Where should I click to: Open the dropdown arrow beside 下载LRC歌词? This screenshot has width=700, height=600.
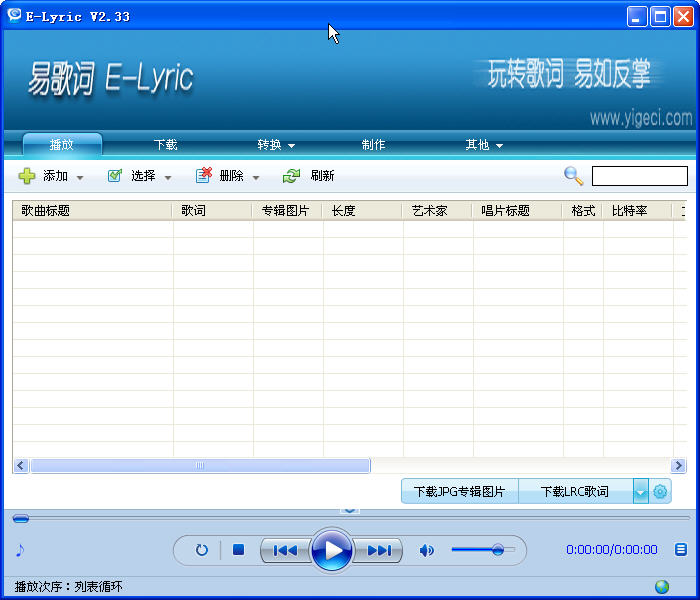641,492
